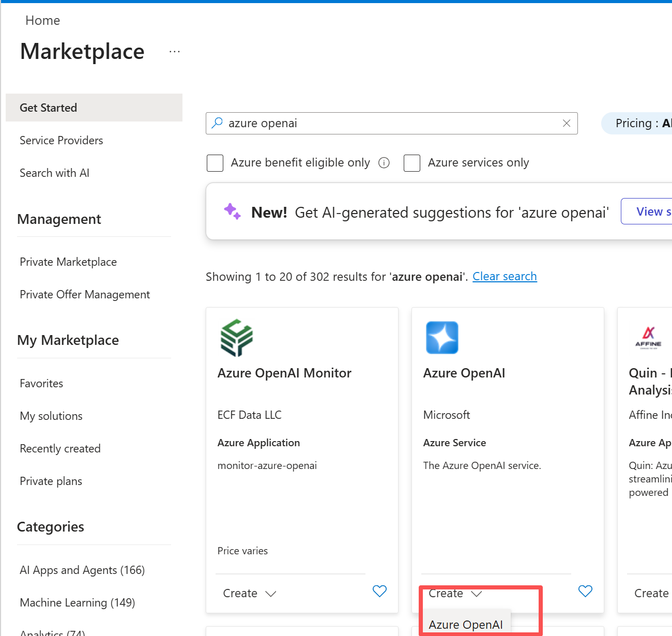Open the Quin card title
The height and width of the screenshot is (636, 672).
650,382
